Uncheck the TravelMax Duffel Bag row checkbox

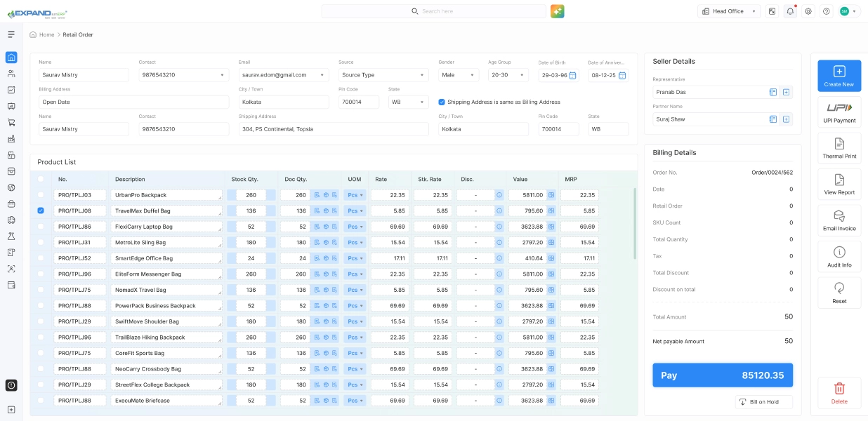(x=41, y=210)
